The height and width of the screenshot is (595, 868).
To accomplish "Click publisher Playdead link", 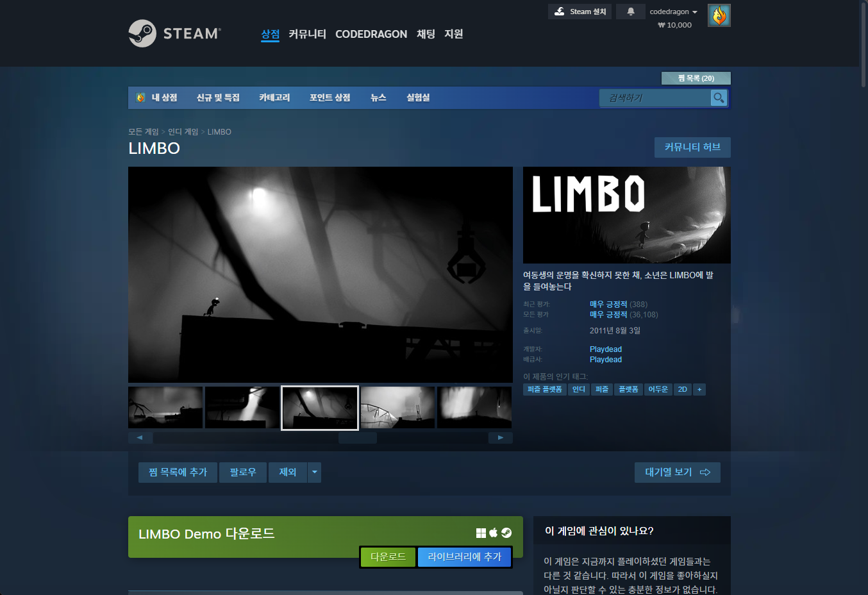I will pos(606,360).
